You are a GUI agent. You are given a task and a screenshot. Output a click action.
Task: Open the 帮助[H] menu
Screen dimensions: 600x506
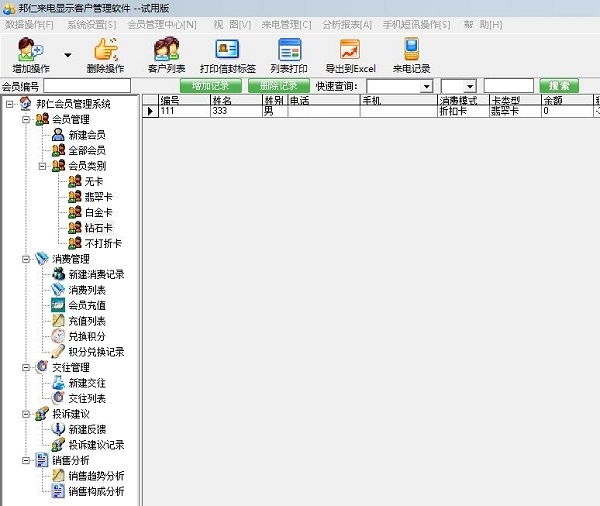[483, 25]
